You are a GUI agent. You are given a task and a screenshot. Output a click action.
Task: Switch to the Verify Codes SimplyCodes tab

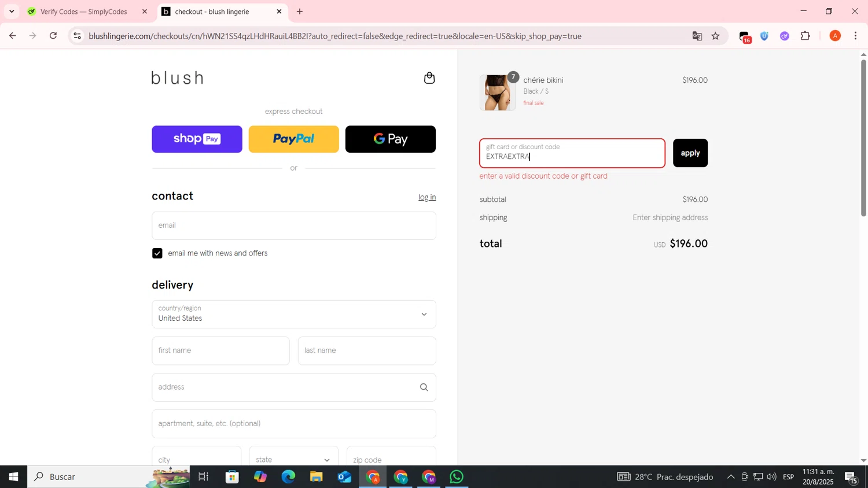click(84, 12)
